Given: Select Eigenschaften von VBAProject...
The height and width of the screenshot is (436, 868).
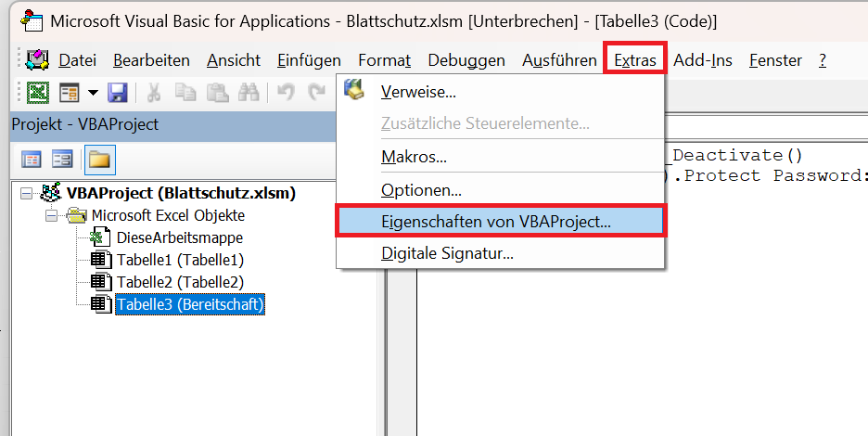Looking at the screenshot, I should 501,222.
